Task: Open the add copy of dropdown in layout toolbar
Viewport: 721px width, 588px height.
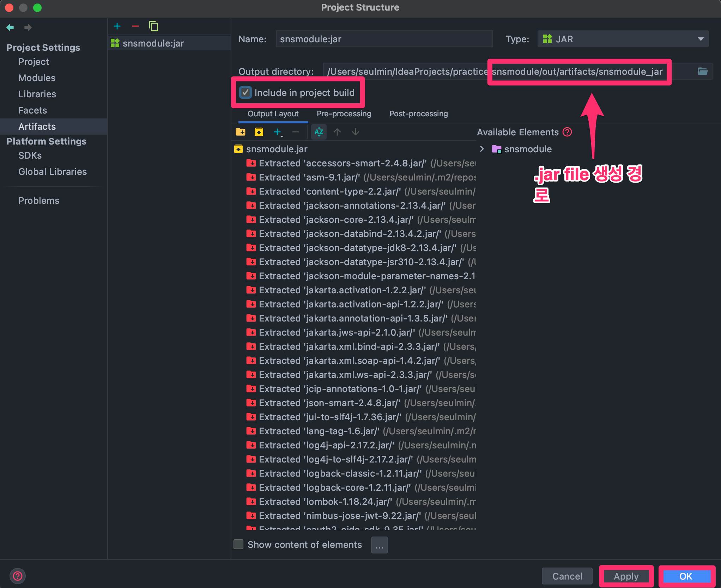Action: [278, 132]
